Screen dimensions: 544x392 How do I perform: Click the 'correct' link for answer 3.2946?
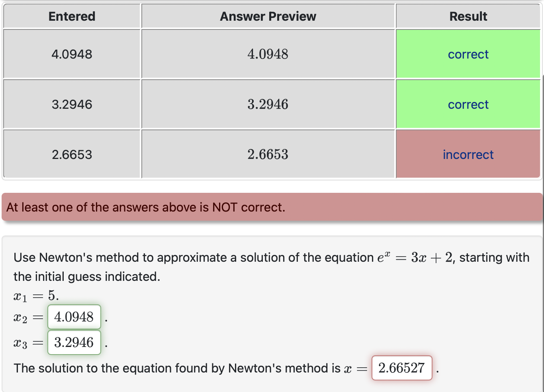pyautogui.click(x=468, y=104)
